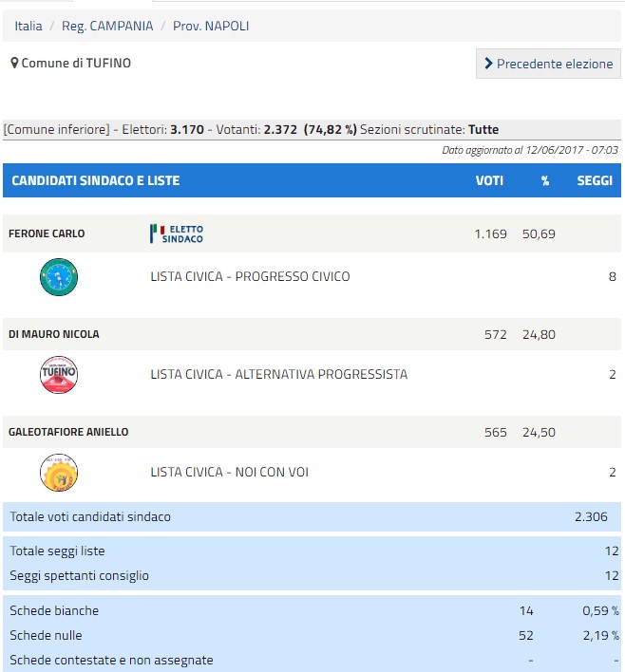Click the 24,50 percentage value

click(x=539, y=432)
